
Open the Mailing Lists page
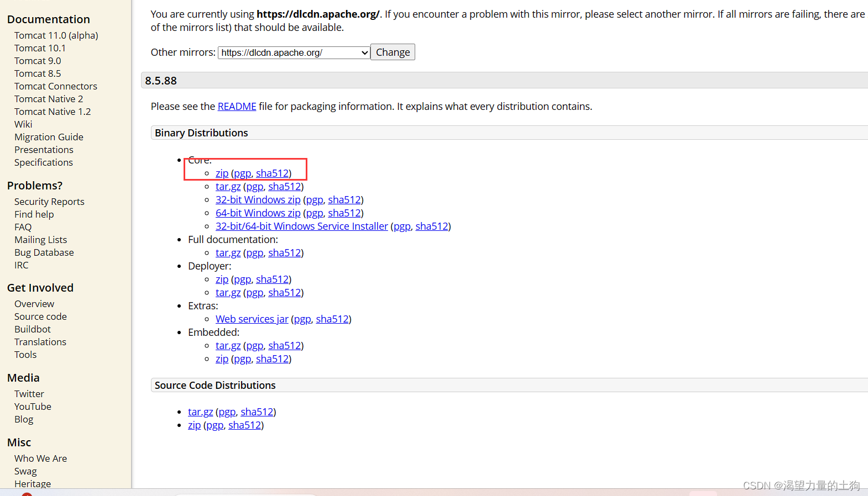(x=40, y=240)
